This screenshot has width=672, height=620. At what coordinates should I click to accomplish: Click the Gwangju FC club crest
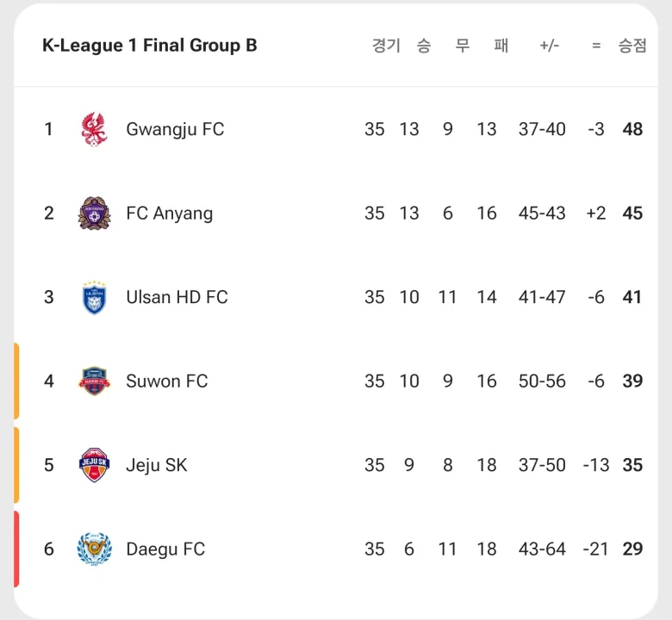point(94,129)
